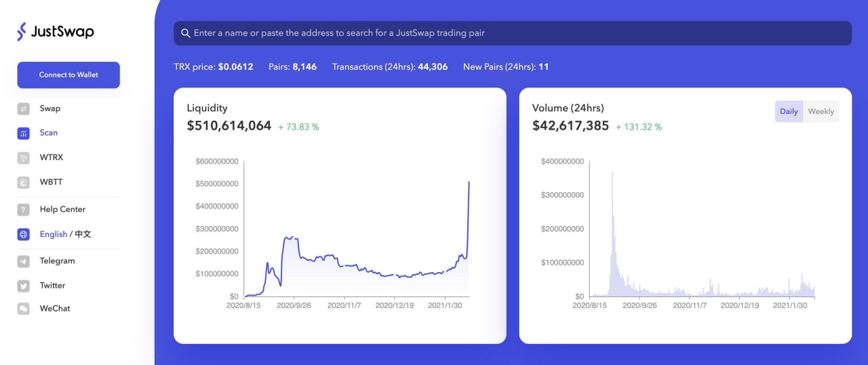Select the Weekly volume toggle
This screenshot has height=365, width=868.
tap(821, 111)
